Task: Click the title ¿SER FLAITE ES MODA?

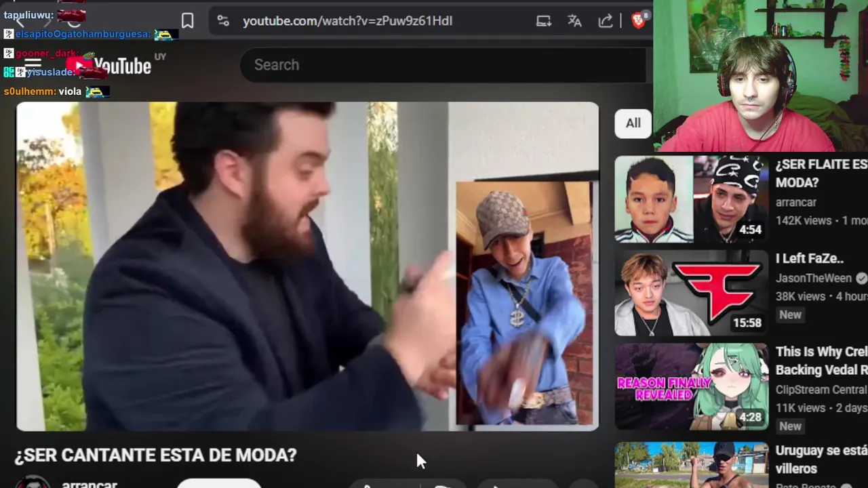Action: 821,174
